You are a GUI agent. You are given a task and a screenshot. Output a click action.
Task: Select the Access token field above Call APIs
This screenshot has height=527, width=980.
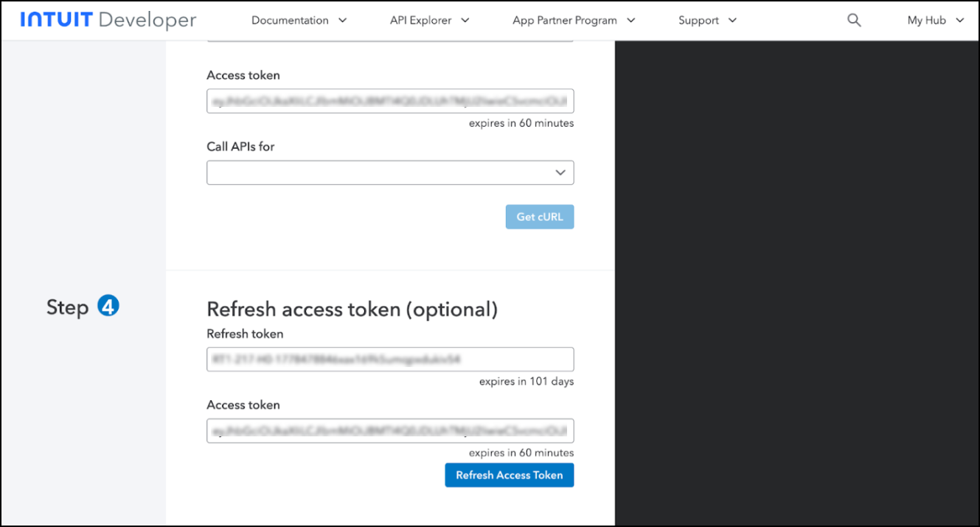tap(390, 102)
